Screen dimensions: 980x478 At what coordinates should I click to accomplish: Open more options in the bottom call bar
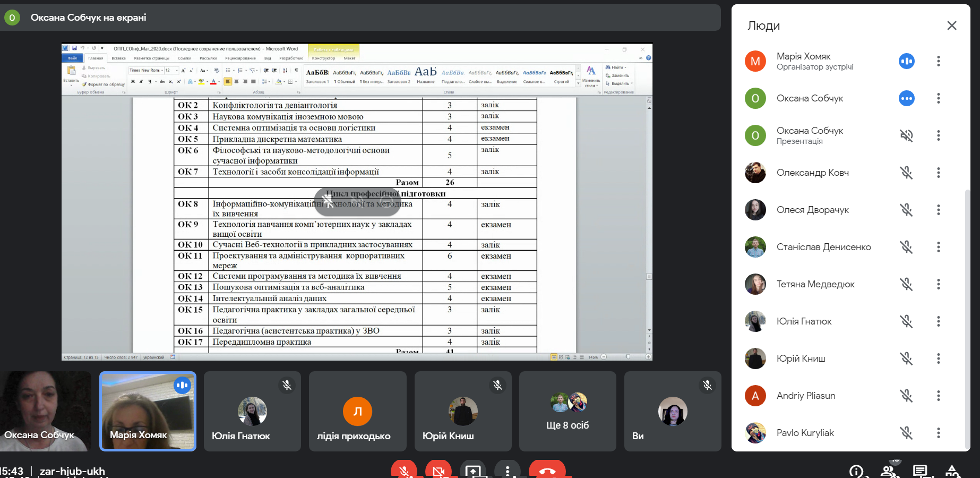tap(508, 471)
